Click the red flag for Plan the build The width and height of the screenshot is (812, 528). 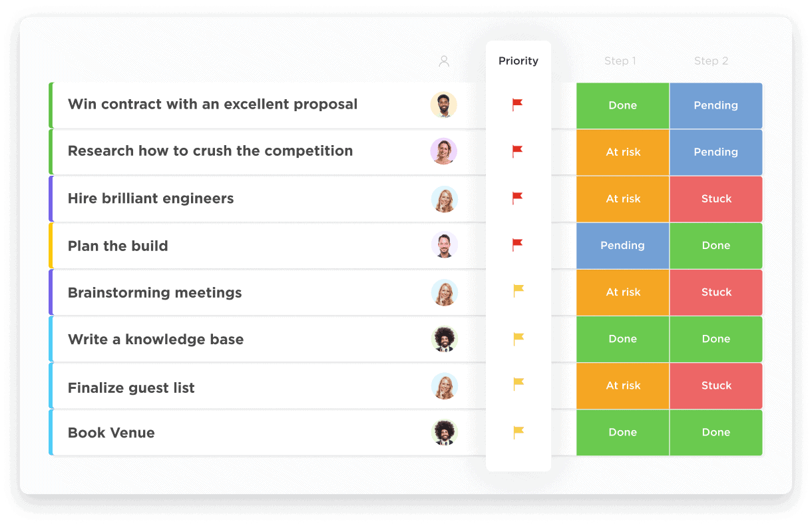point(517,245)
